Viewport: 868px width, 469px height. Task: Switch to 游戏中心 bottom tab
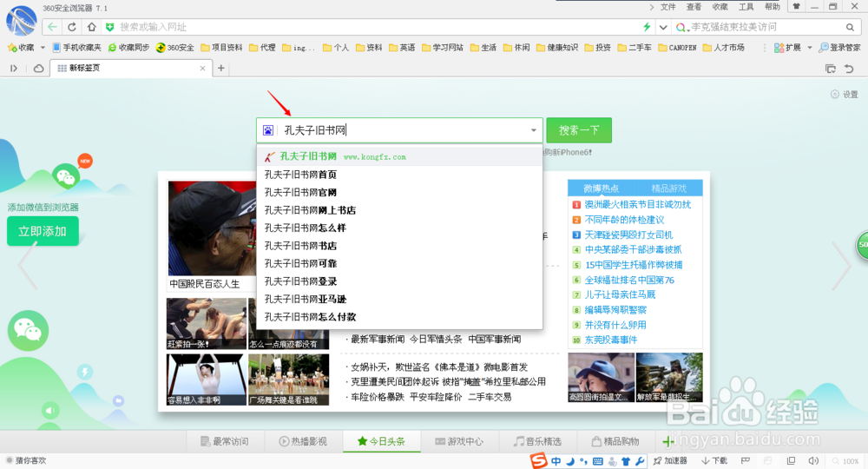(x=459, y=441)
